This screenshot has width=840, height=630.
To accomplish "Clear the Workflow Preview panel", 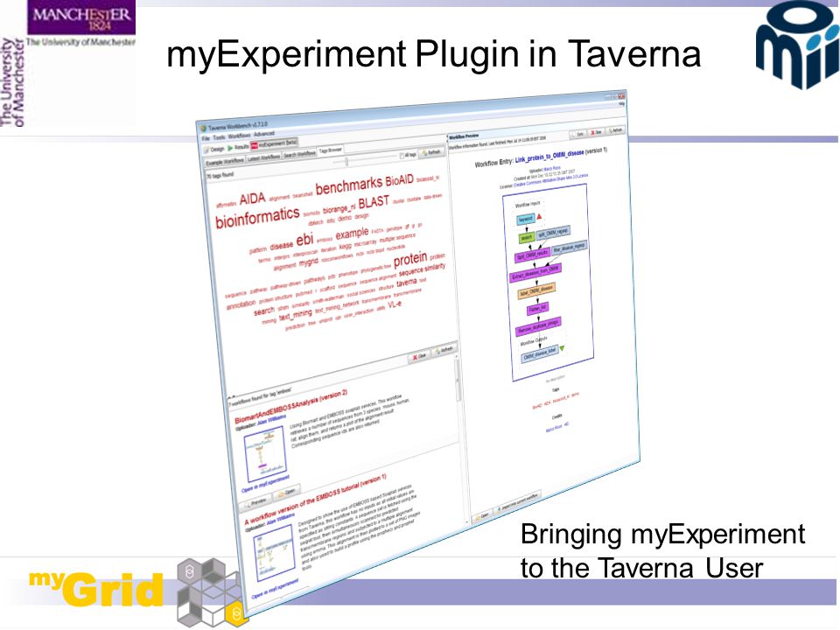I will click(596, 132).
